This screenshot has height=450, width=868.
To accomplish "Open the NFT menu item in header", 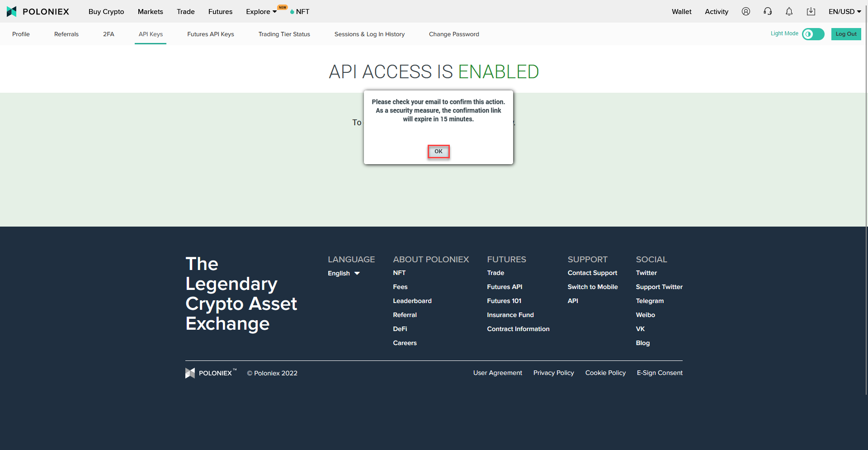I will point(300,12).
